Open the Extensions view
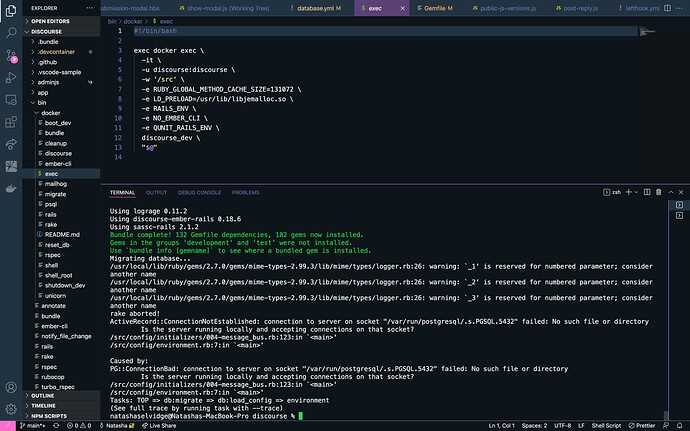This screenshot has height=431, width=690. coord(11,122)
